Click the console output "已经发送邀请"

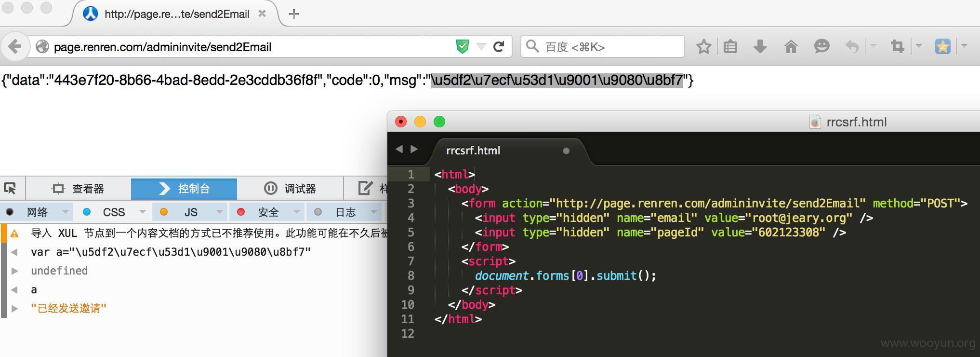68,308
